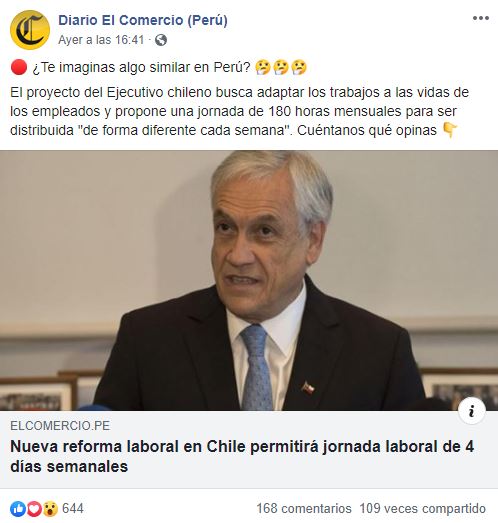Open the Diario El Comercio (Perú) page name
This screenshot has width=498, height=523.
[x=143, y=20]
